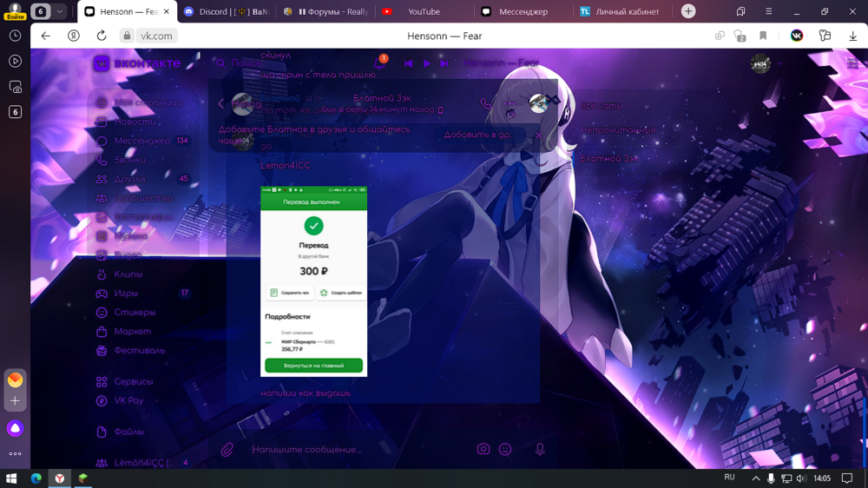Screen dimensions: 868x488
Task: Open the Alice assistant purple icon
Action: 15,428
